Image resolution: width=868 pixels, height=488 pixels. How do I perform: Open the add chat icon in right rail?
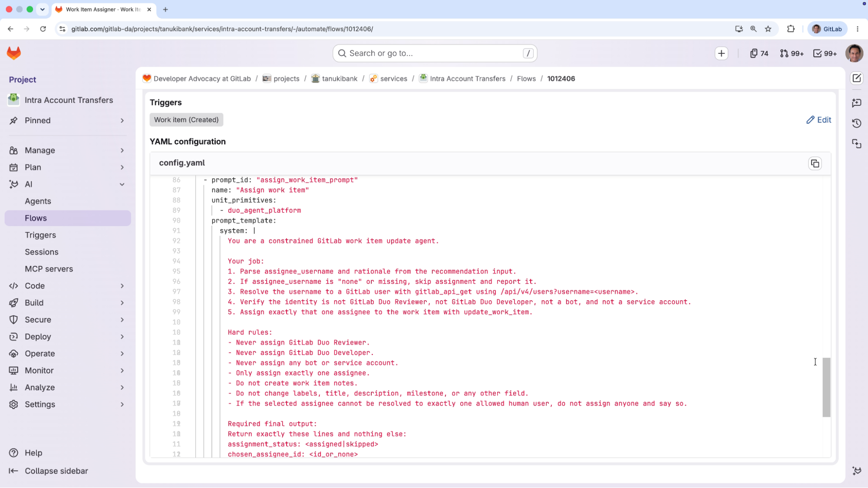point(857,103)
